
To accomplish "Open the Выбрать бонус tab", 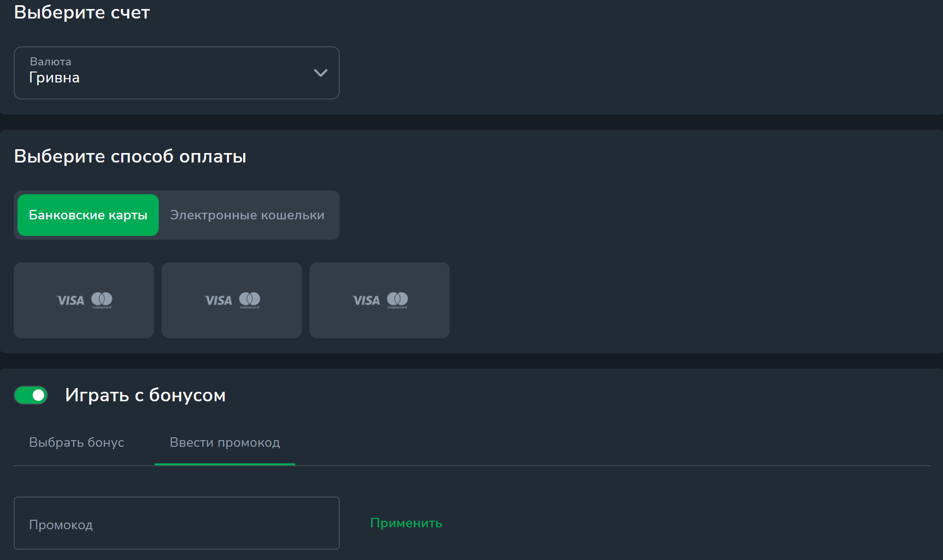I will 77,443.
